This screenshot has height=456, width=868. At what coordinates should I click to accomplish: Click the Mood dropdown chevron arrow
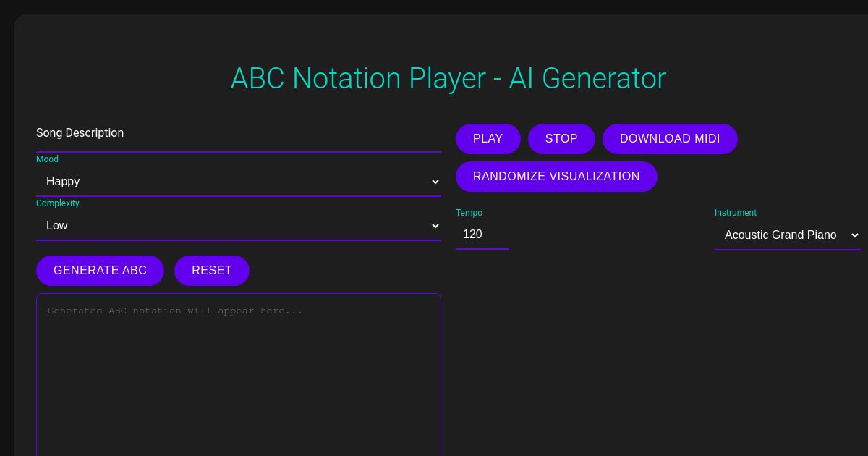point(435,182)
